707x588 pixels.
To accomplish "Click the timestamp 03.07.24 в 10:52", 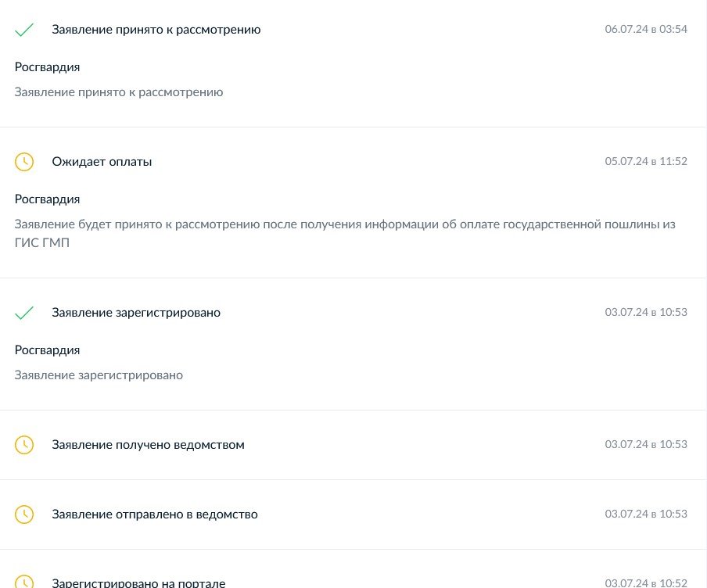I will pyautogui.click(x=646, y=583).
